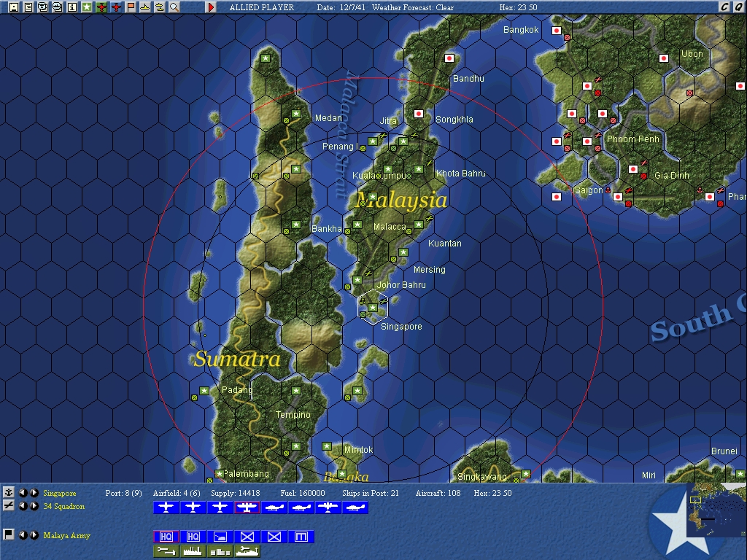
Task: Select the eighth aircraft unit icon
Action: pos(355,507)
